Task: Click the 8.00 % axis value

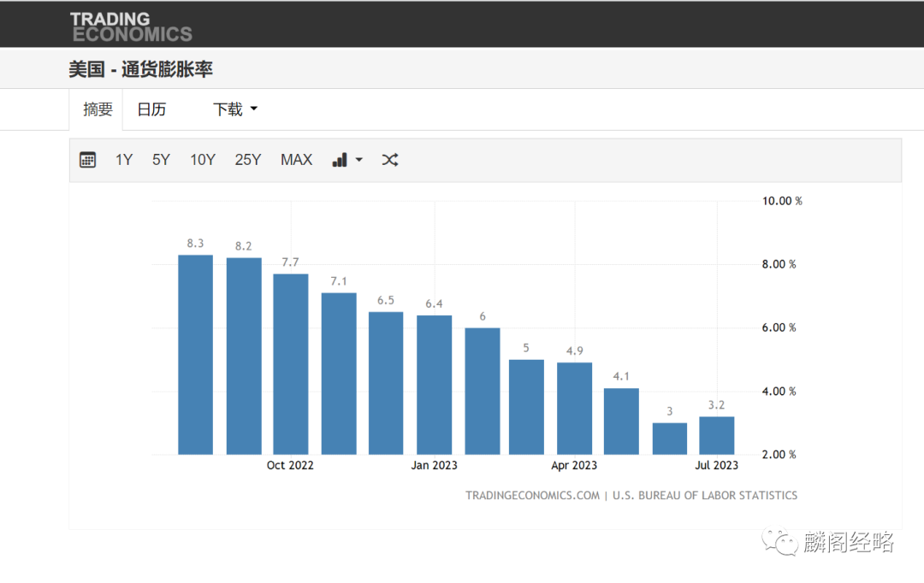Action: point(779,264)
